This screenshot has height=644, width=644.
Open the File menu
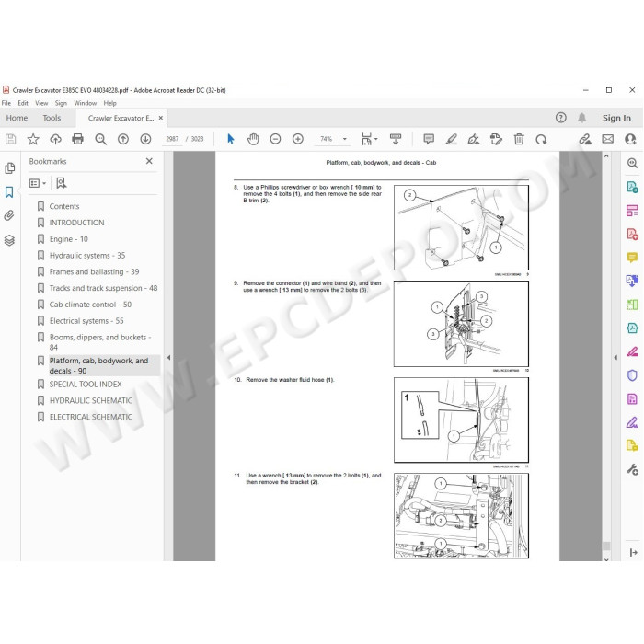(x=6, y=103)
